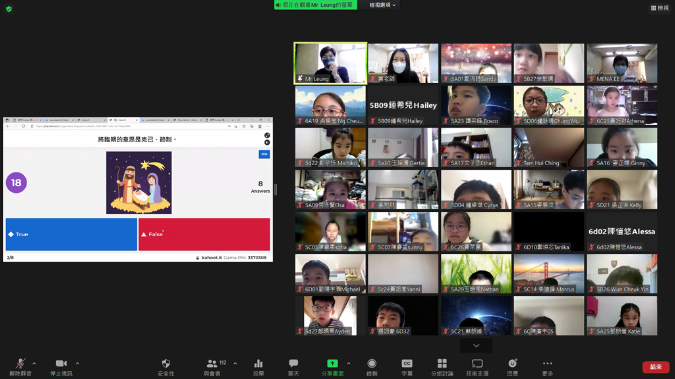Select 5D04 Cyrus video tile
675x379 pixels.
pos(476,190)
